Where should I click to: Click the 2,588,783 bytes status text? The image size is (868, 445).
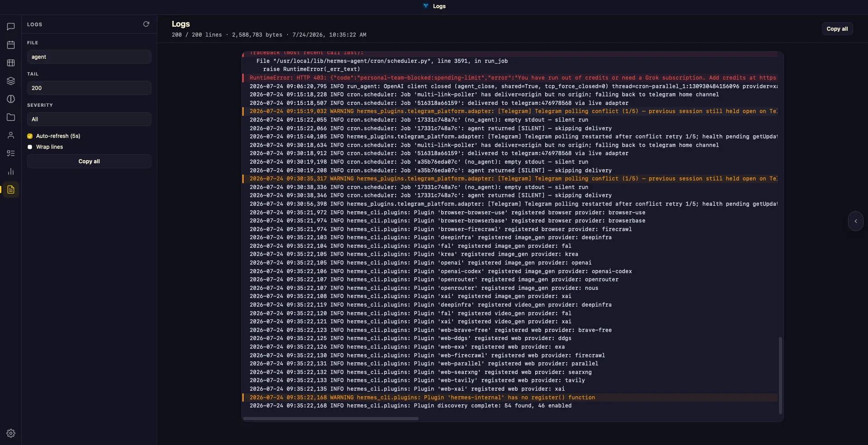[x=257, y=35]
